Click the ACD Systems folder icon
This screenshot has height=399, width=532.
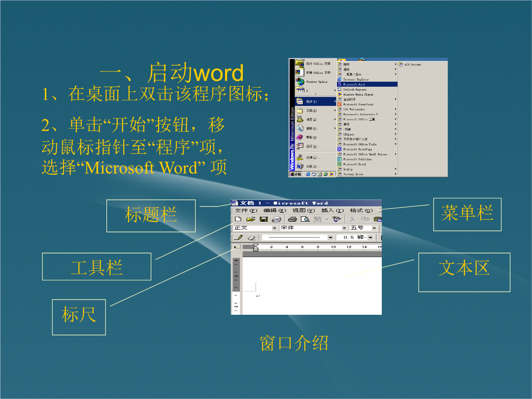point(400,64)
